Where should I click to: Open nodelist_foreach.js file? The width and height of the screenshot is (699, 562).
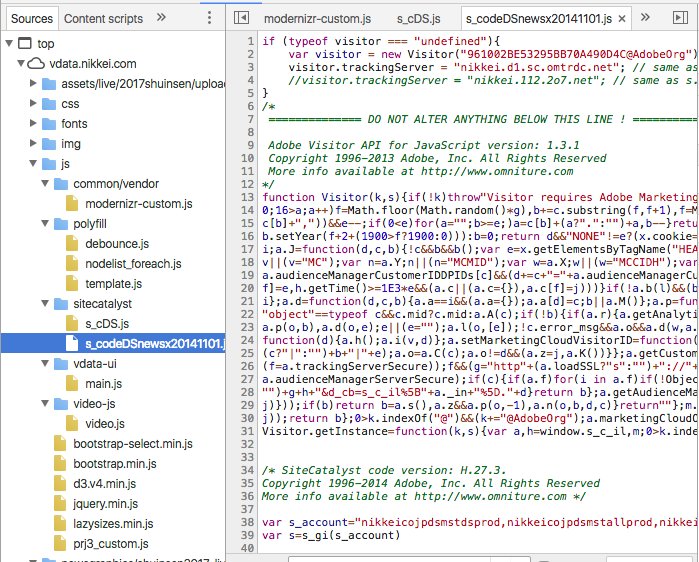pyautogui.click(x=133, y=264)
